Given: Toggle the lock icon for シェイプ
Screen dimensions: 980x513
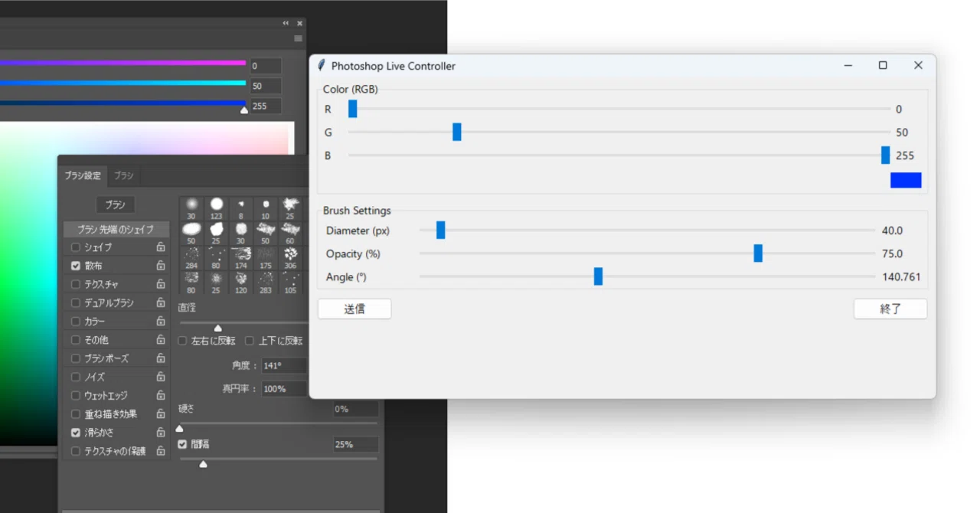Looking at the screenshot, I should click(x=161, y=247).
